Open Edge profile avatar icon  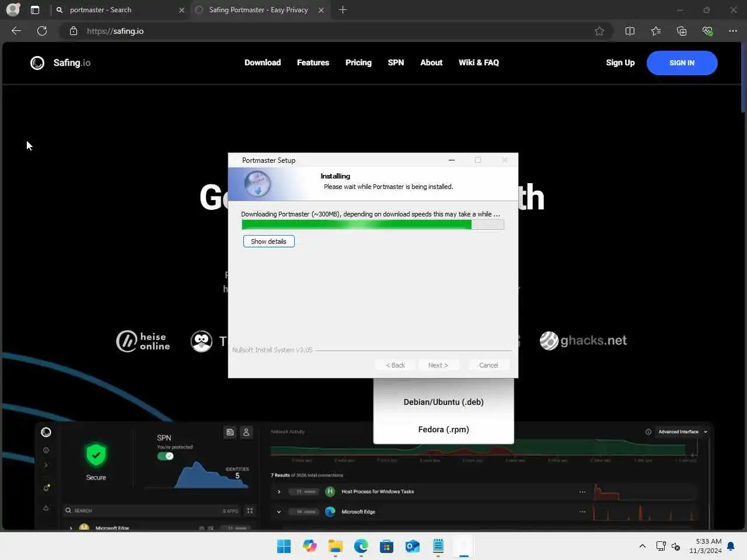click(x=13, y=10)
